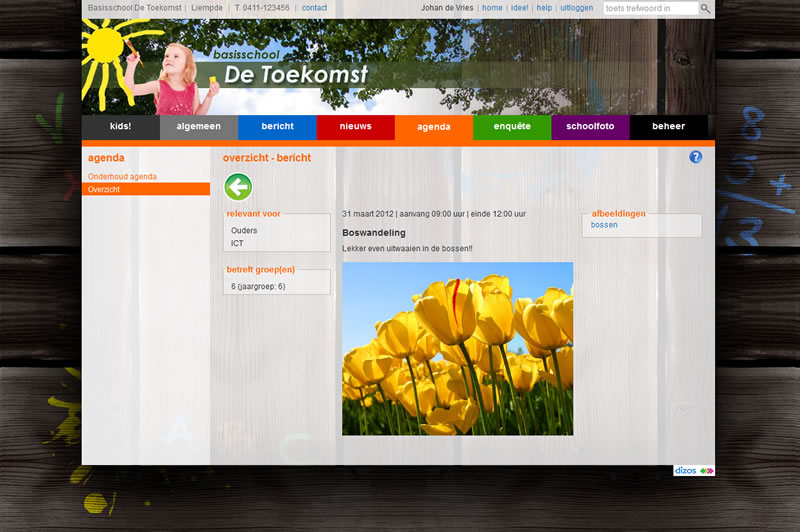Image resolution: width=800 pixels, height=532 pixels.
Task: Click the dizos logo in footer
Action: 694,470
